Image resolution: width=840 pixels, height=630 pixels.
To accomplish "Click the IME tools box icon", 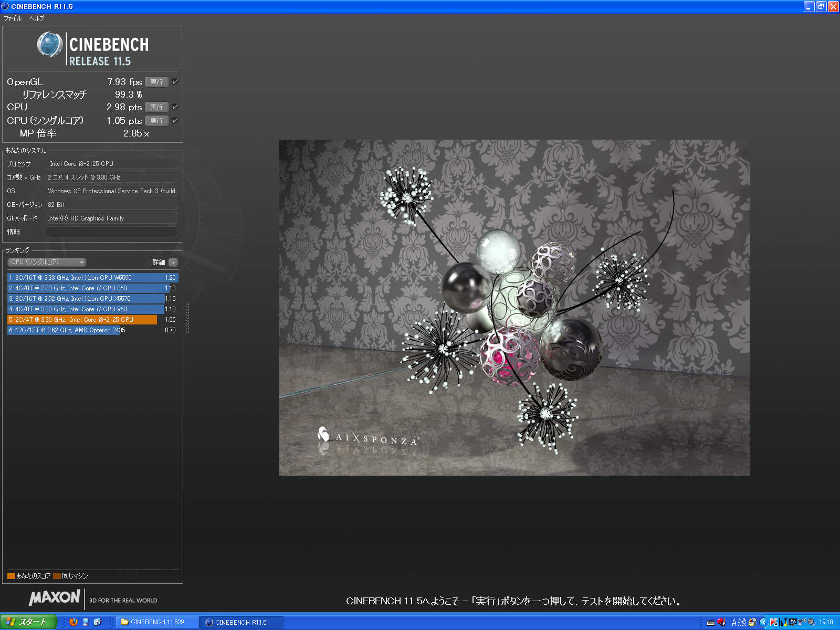I will [x=752, y=622].
